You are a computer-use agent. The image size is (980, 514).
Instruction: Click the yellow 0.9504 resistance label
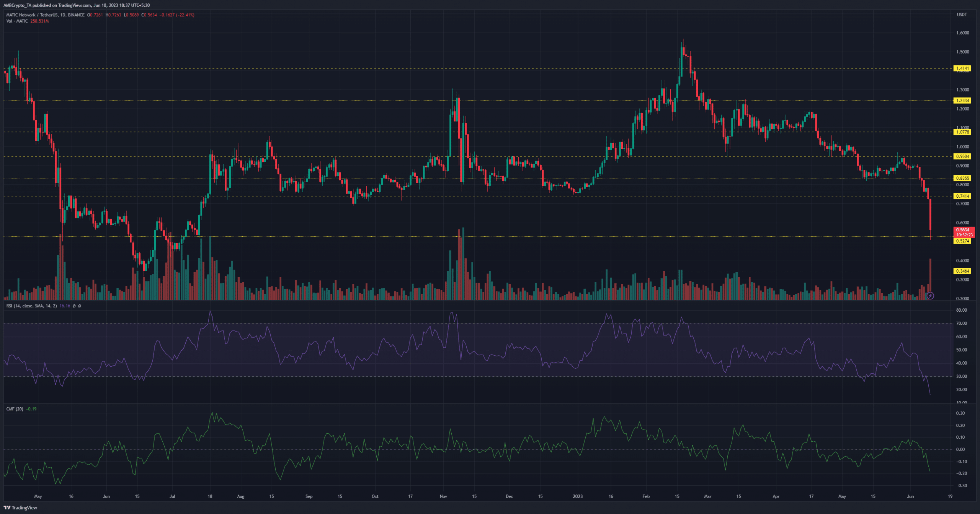coord(962,156)
